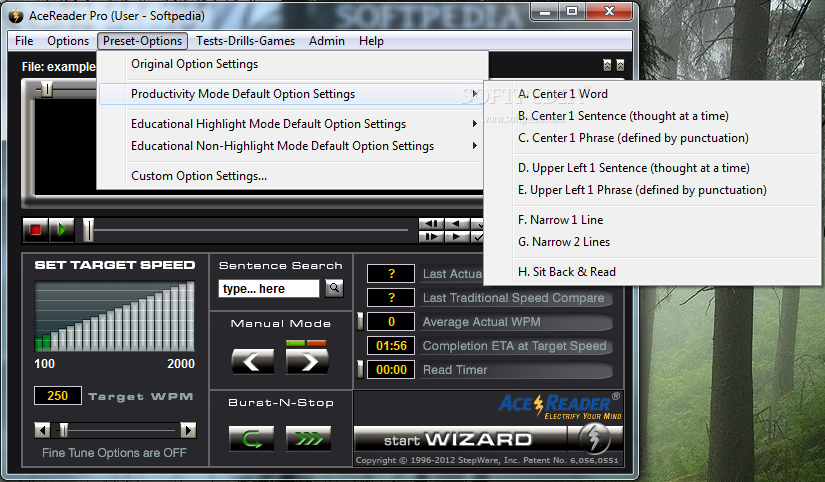
Task: Decrease Target WPM with left arrow
Action: [42, 430]
